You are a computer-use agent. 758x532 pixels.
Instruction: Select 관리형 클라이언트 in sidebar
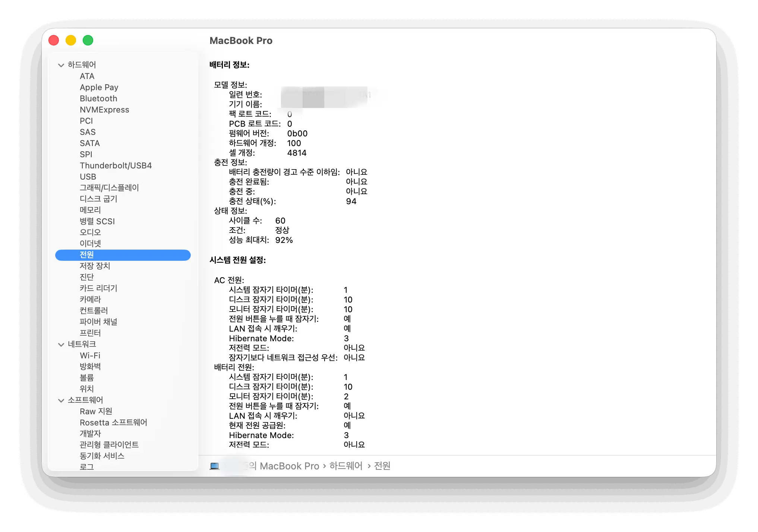pyautogui.click(x=109, y=445)
